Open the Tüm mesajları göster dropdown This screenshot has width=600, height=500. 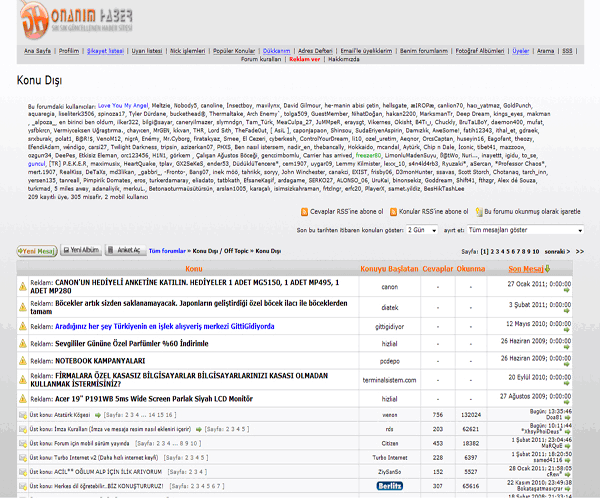click(525, 230)
